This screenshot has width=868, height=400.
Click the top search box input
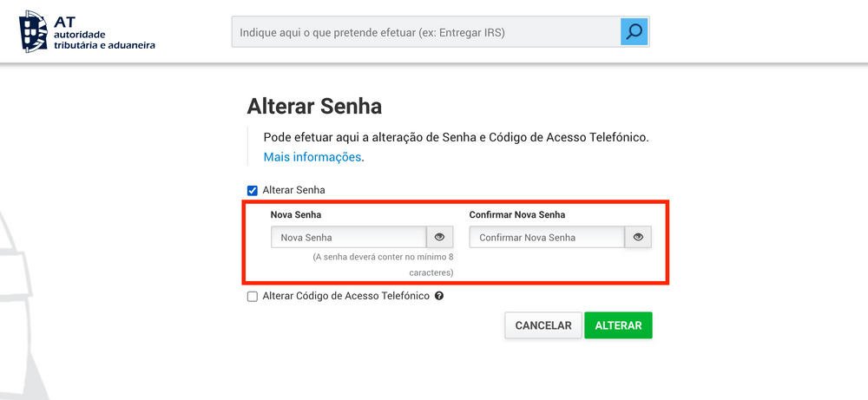pos(426,32)
